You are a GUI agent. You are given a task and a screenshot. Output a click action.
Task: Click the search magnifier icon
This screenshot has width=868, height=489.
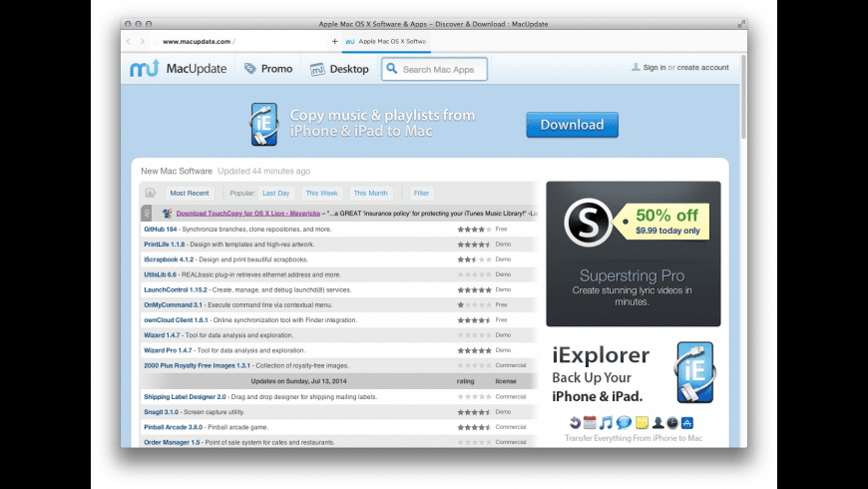[x=392, y=68]
